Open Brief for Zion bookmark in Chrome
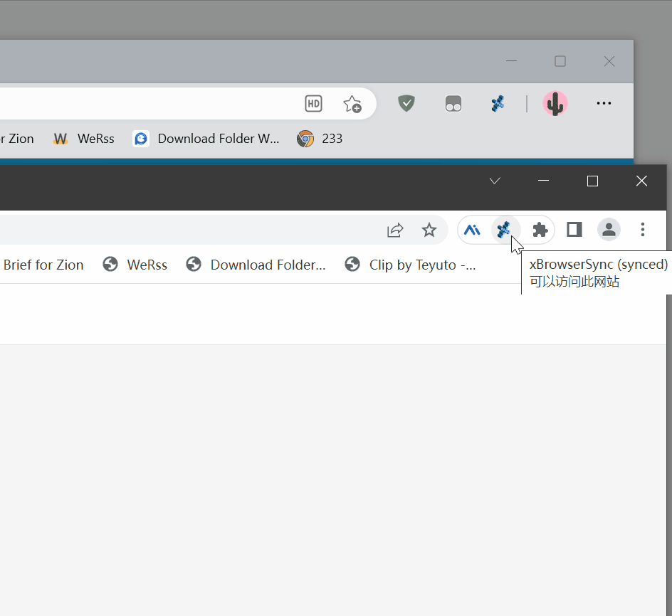 (x=43, y=265)
